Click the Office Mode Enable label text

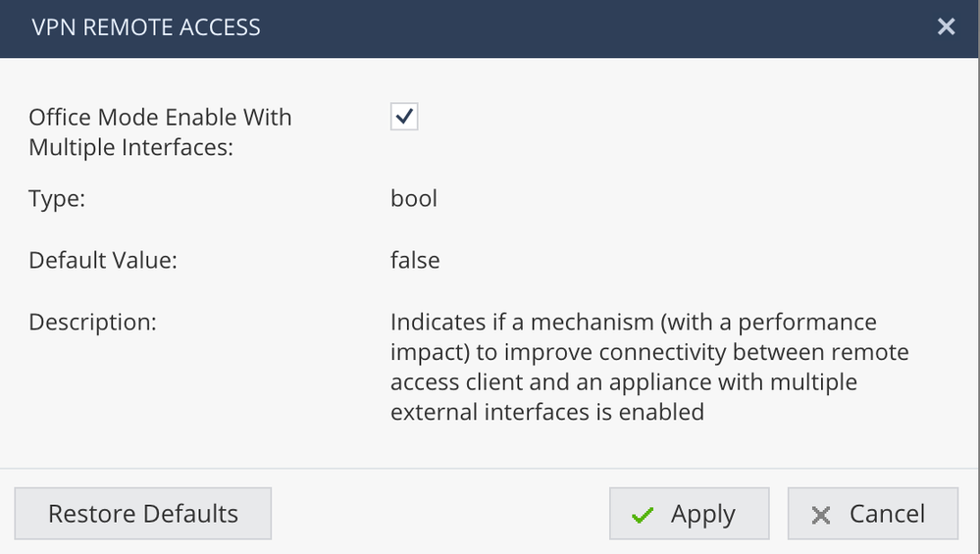pos(160,118)
